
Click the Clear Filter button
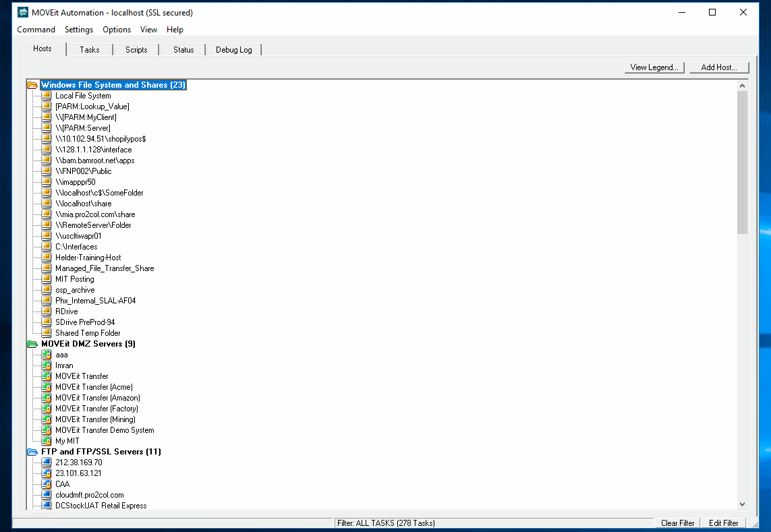tap(677, 523)
